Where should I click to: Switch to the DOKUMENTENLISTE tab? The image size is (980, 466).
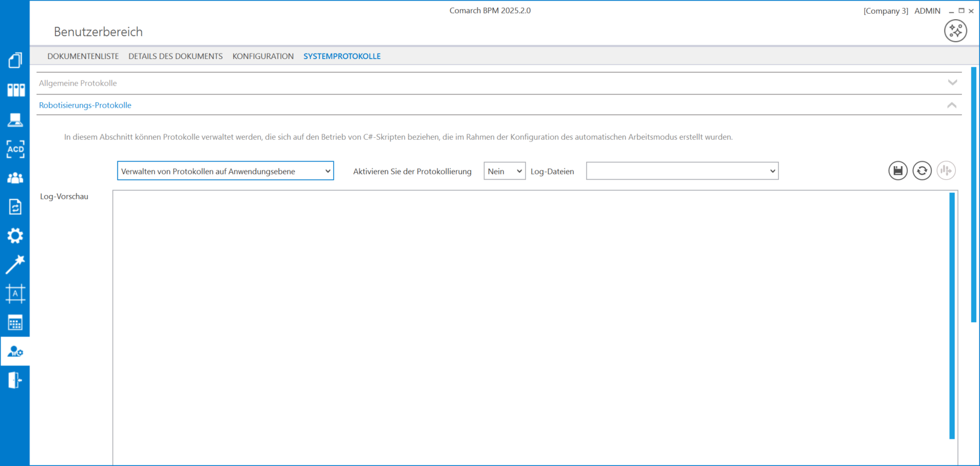pyautogui.click(x=83, y=56)
